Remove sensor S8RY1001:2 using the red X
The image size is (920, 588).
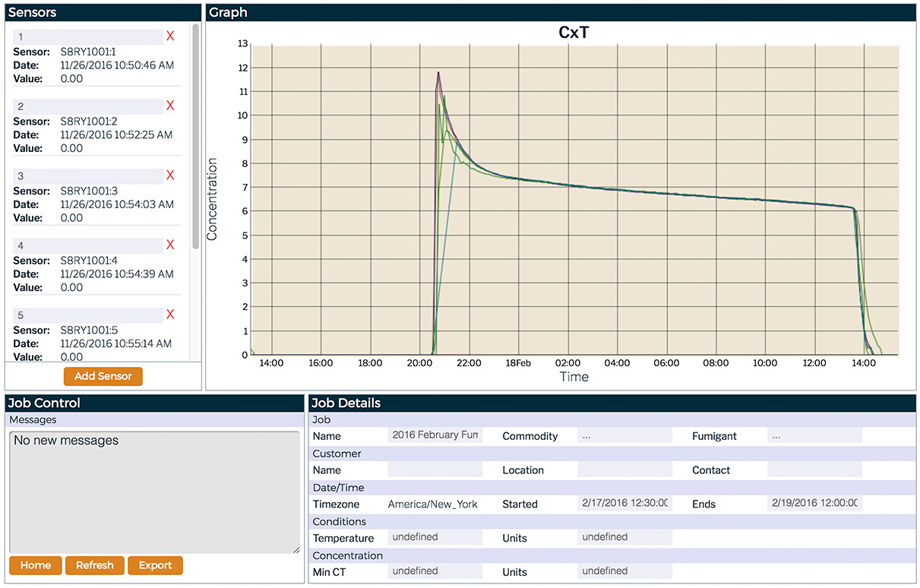170,106
